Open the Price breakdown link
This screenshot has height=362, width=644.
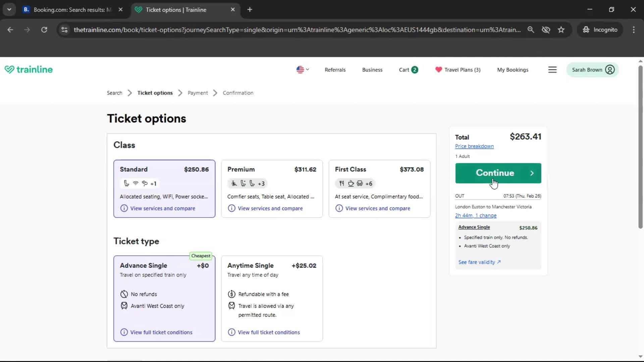[x=474, y=146]
